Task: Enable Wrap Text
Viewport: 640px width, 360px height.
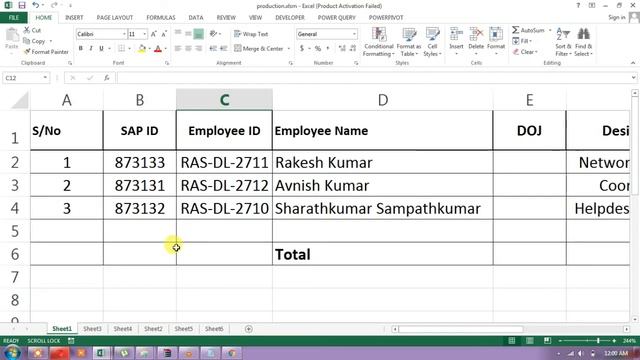Action: pos(251,34)
